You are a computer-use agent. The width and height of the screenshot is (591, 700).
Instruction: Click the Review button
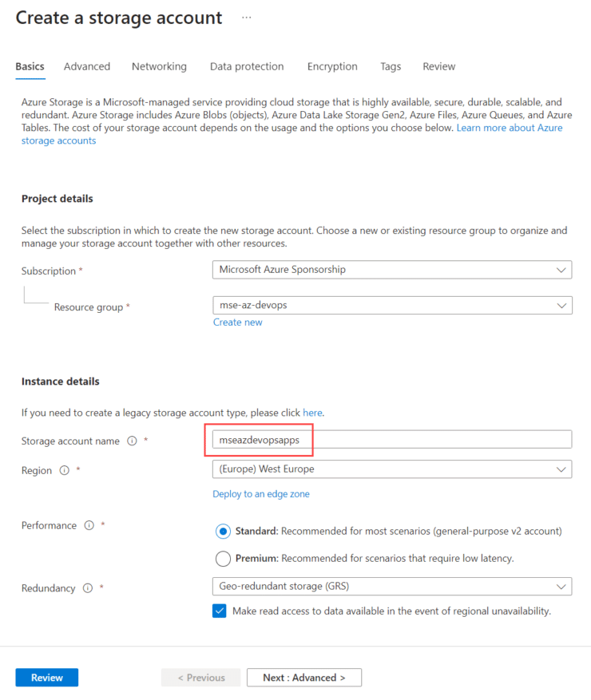click(x=46, y=677)
